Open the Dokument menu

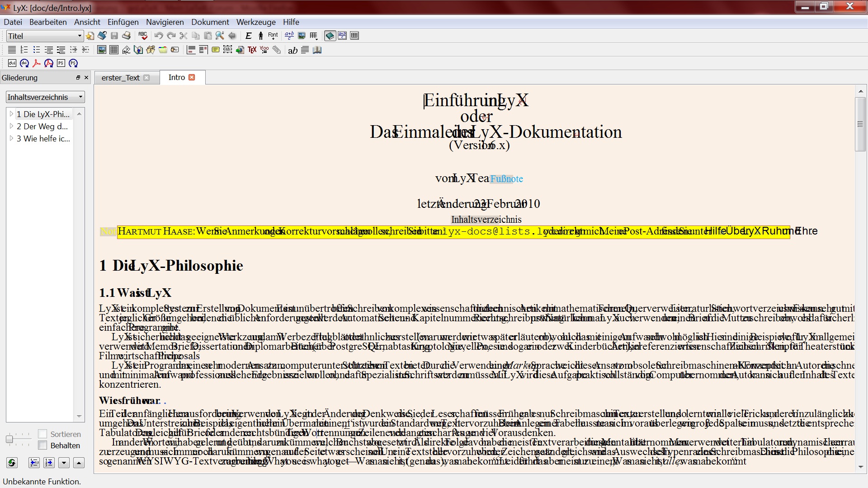[210, 22]
